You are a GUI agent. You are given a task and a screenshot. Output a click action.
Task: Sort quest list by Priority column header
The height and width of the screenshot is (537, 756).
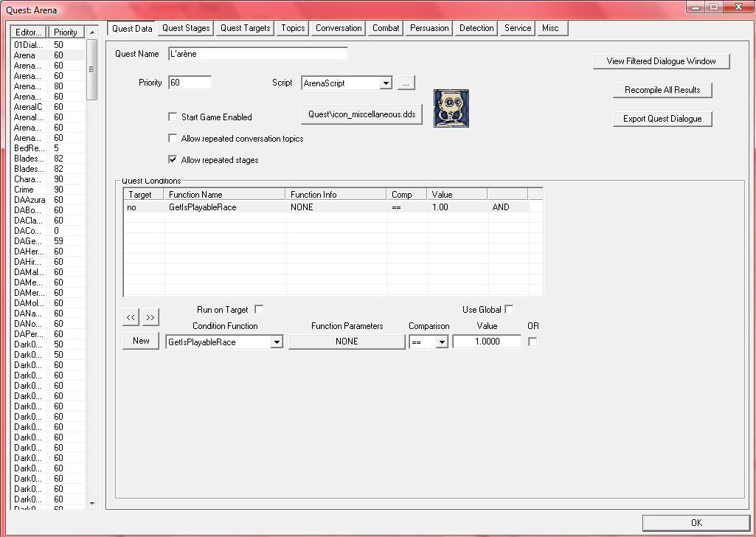pyautogui.click(x=66, y=32)
